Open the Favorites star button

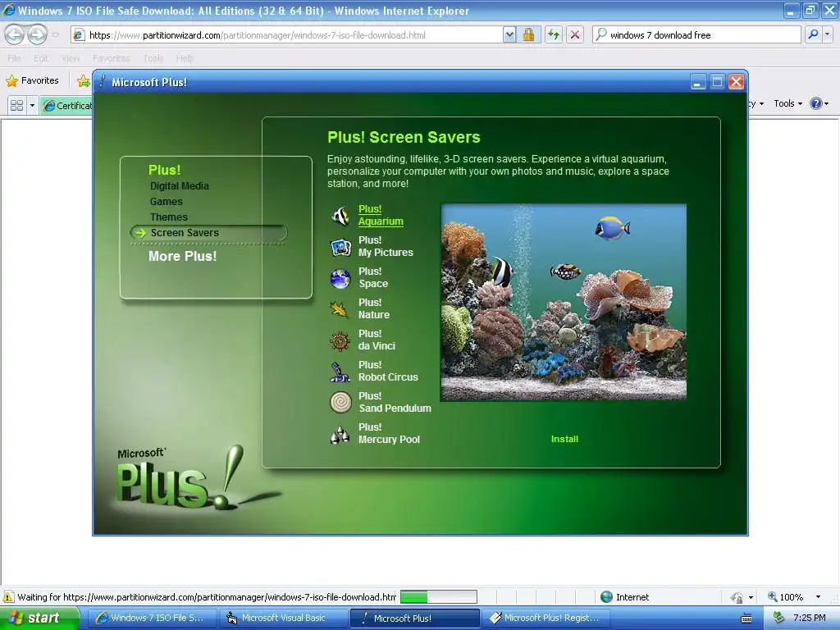pos(32,81)
